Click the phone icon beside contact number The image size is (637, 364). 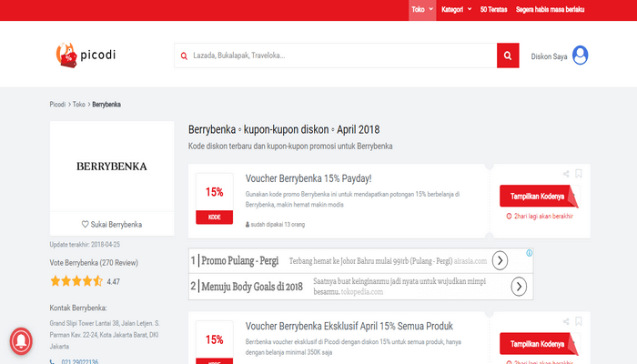[53, 361]
